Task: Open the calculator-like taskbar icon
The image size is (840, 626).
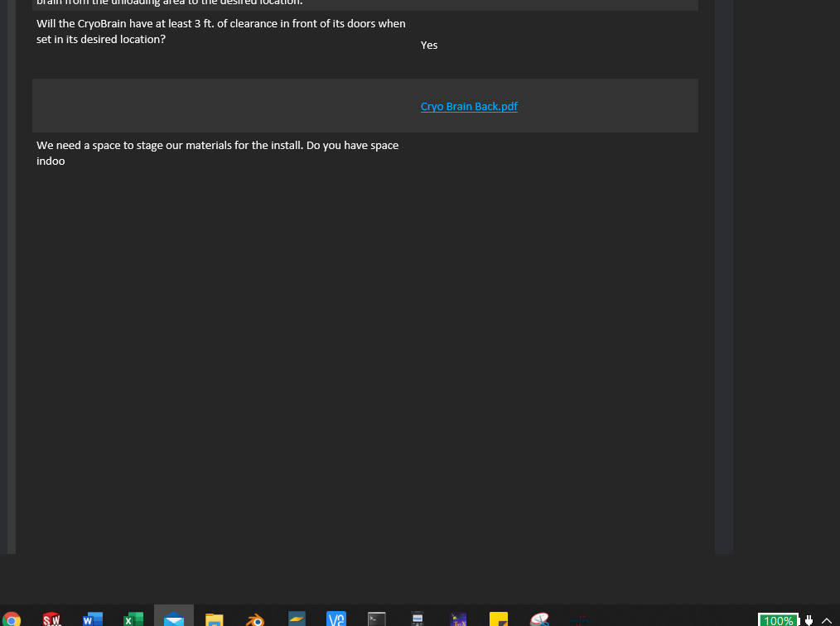Action: coord(418,619)
